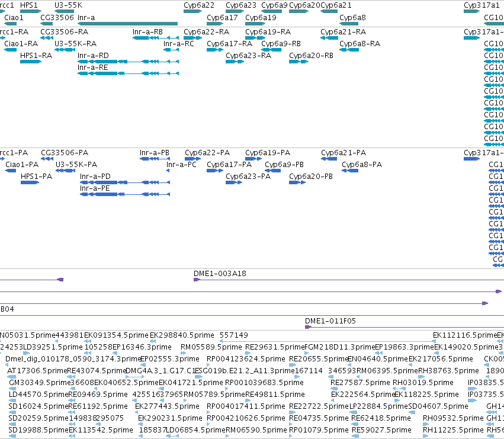Click the Cyp6a21 gene label
Viewport: 504px width, 439px height.
pyautogui.click(x=336, y=5)
